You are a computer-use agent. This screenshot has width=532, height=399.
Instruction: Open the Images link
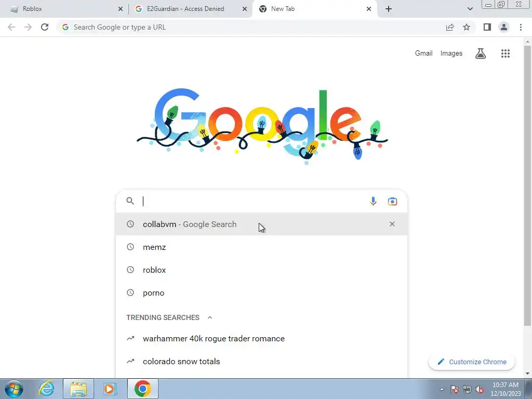[x=451, y=54]
